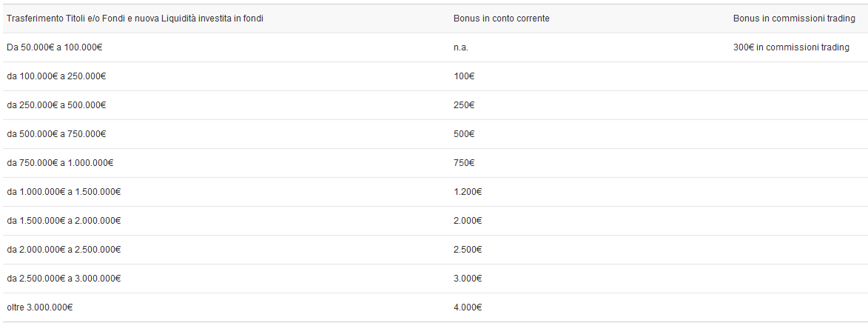868x326 pixels.
Task: Select the 'Da 50.000€ a 100.000€' cell
Action: [54, 47]
